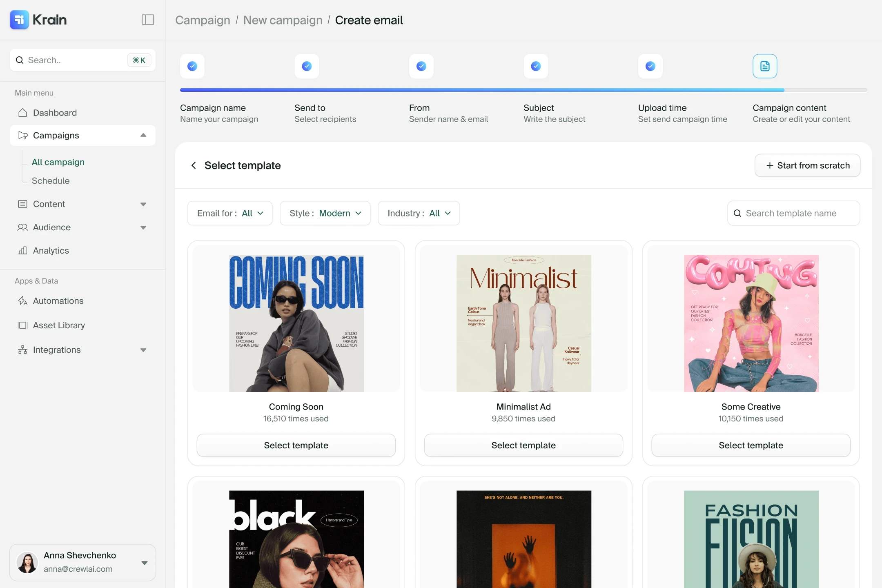The image size is (882, 588).
Task: Click the Start from scratch button
Action: [807, 165]
